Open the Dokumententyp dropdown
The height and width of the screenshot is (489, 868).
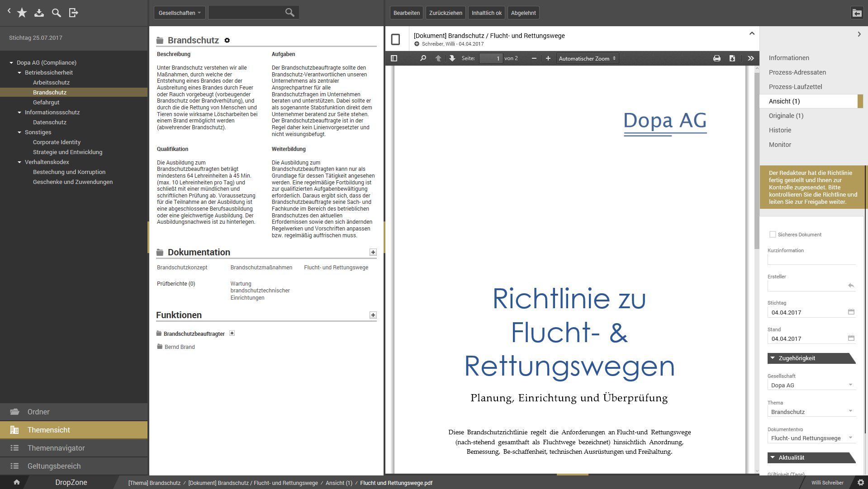tap(811, 438)
